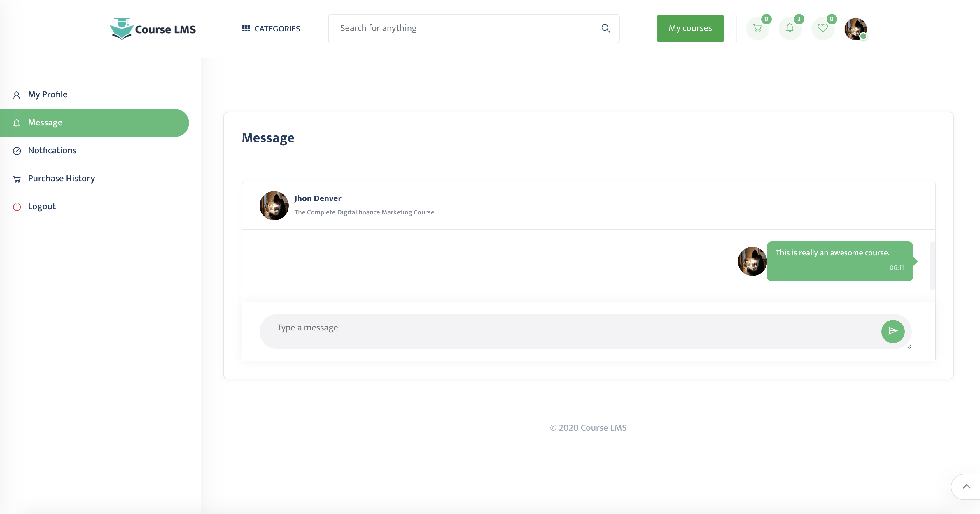Click the My courses button
The width and height of the screenshot is (980, 514).
coord(690,29)
